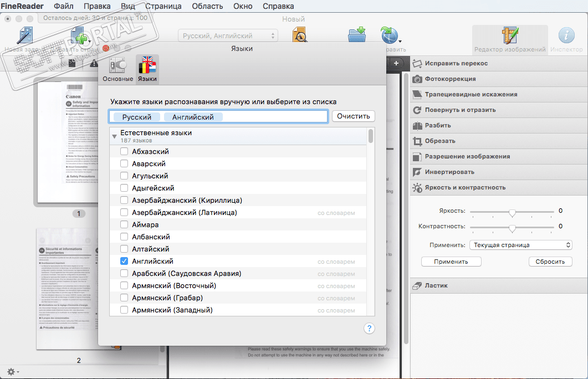This screenshot has height=379, width=588.
Task: Open the dropdown arrow beside Add Pages icon
Action: pos(90,41)
